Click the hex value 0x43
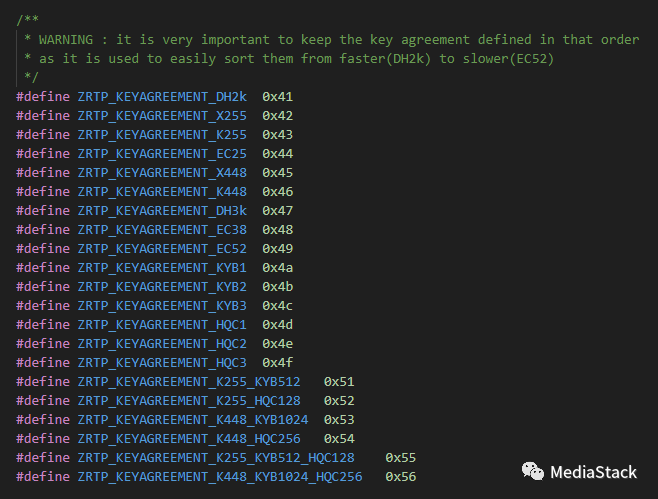 [277, 134]
